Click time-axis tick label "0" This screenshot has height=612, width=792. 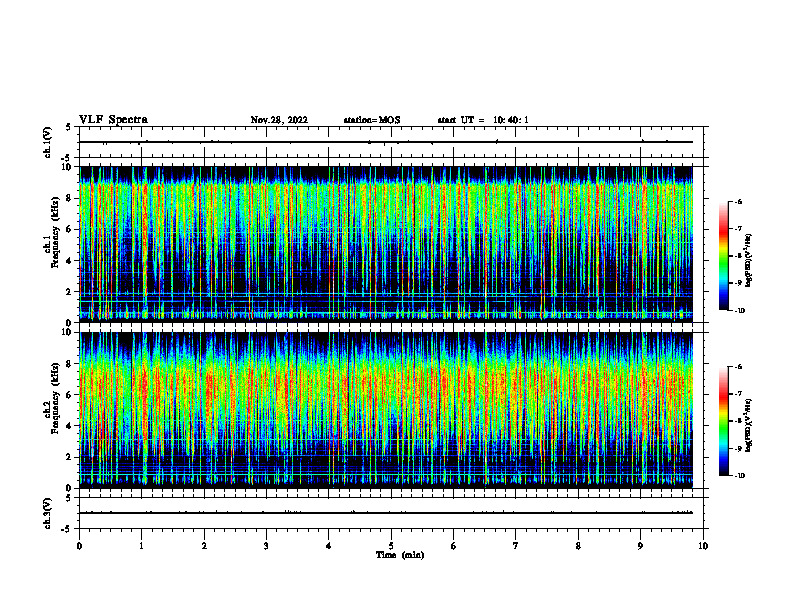[79, 546]
